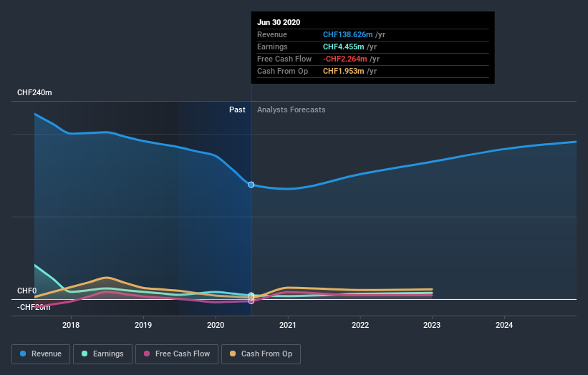Click the 2019 x-axis label
Viewport: 588px width, 375px height.
pyautogui.click(x=143, y=325)
